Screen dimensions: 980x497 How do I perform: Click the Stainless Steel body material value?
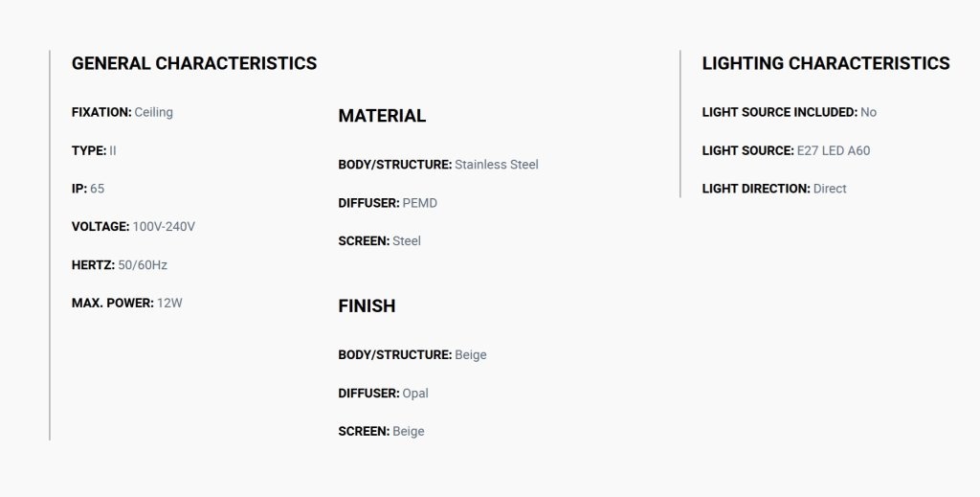497,165
